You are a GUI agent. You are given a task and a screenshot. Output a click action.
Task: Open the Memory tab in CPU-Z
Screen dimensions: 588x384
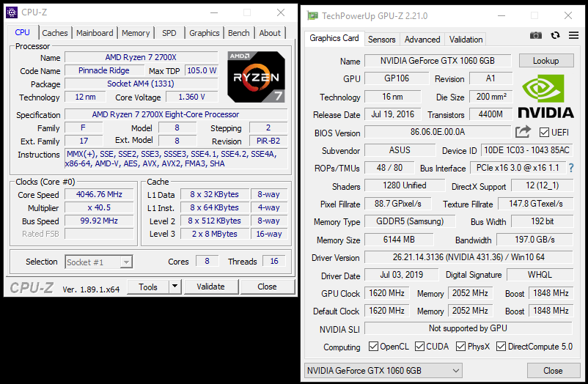point(136,33)
